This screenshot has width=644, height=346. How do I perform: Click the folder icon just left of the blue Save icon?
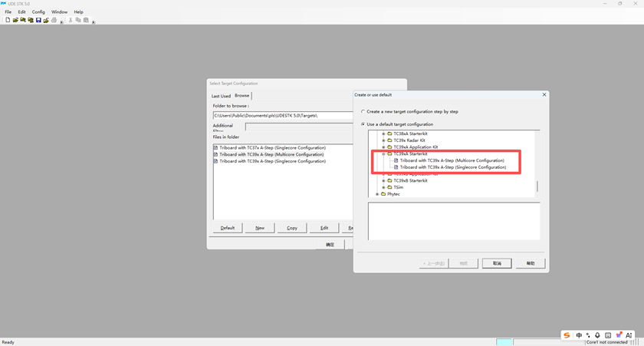(x=31, y=20)
